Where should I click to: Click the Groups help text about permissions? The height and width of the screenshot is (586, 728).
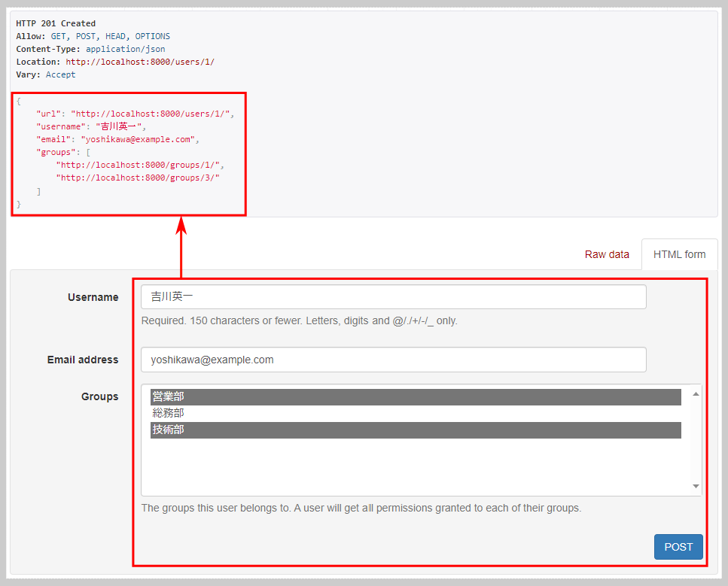click(361, 508)
